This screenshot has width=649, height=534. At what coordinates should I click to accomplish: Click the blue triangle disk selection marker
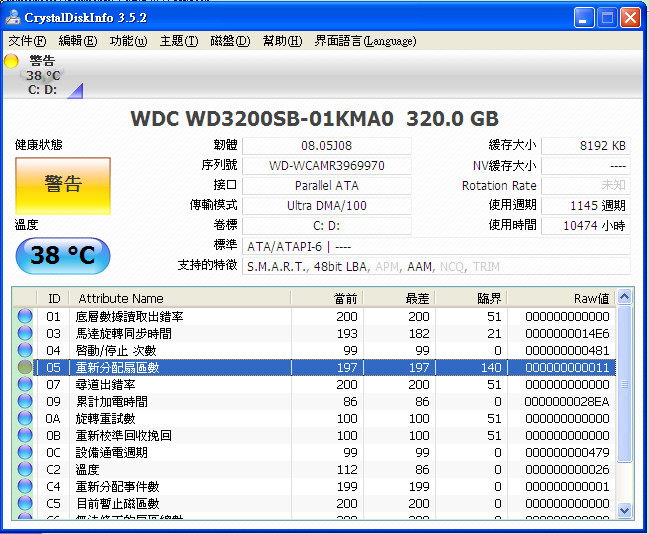pyautogui.click(x=77, y=93)
